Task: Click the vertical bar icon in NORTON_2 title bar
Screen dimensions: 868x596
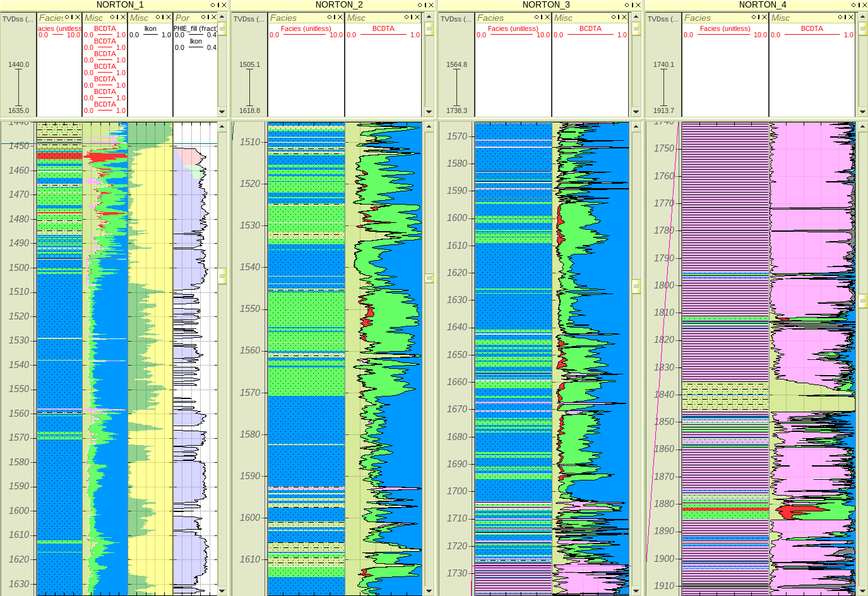Action: pyautogui.click(x=425, y=5)
